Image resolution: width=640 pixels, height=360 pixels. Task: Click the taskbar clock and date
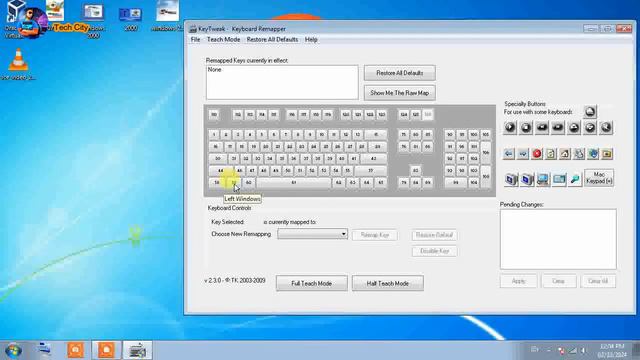click(x=612, y=351)
